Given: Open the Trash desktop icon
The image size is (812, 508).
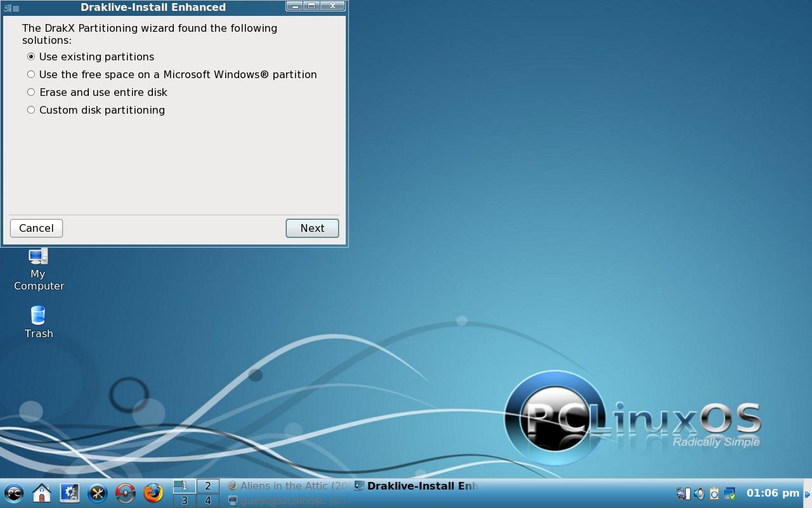Looking at the screenshot, I should point(38,323).
